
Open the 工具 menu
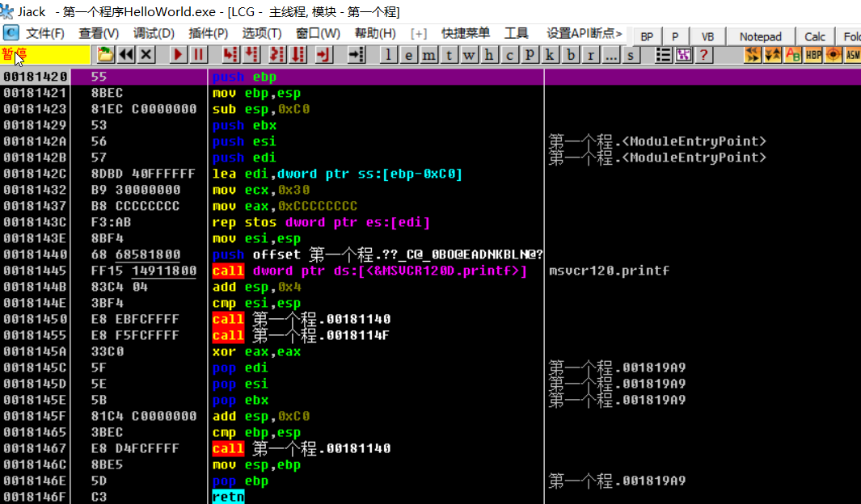[516, 33]
